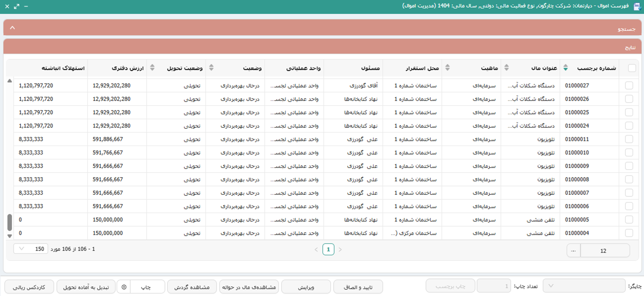Screen dimensions: 644x296
Task: Click the sort icon on عنوان مال column
Action: 566,68
